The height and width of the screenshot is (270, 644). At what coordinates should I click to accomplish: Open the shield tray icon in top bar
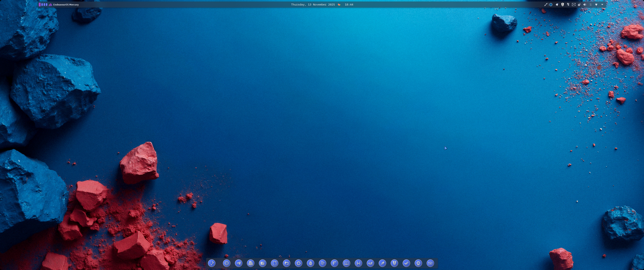(x=562, y=5)
